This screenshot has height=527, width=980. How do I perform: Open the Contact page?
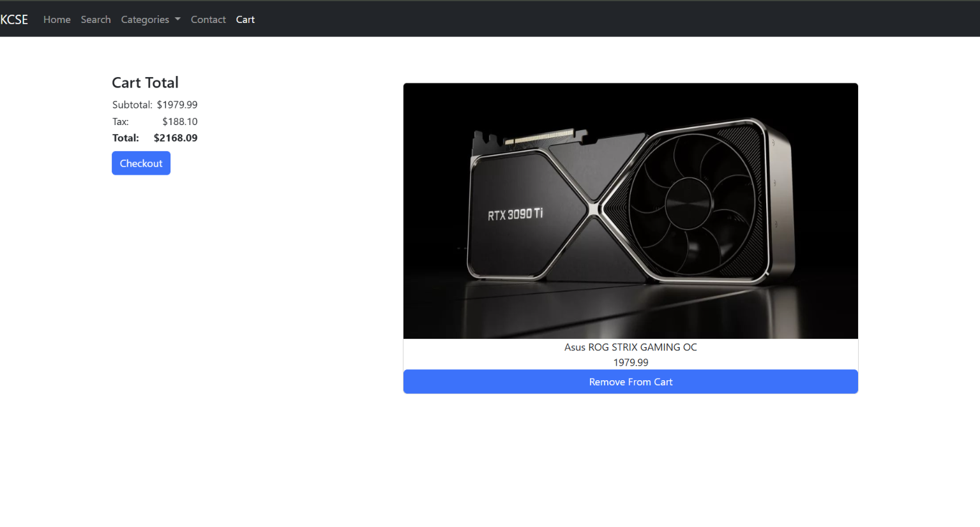coord(208,20)
